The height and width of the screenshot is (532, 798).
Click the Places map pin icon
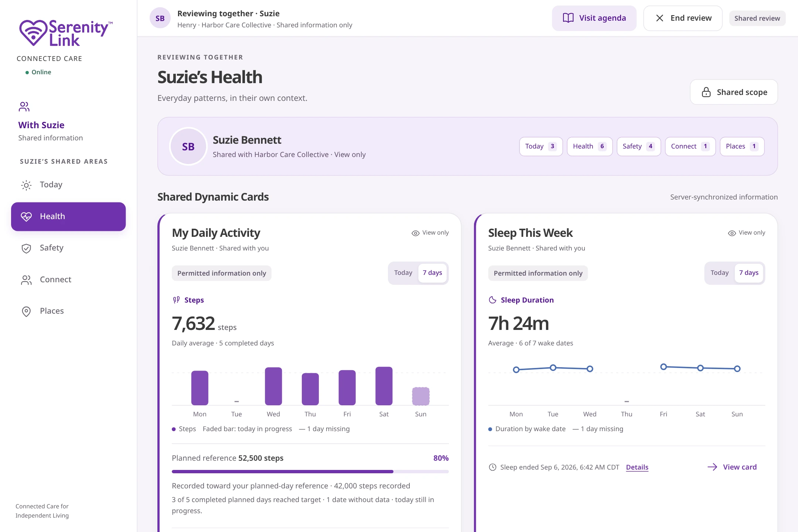click(26, 311)
